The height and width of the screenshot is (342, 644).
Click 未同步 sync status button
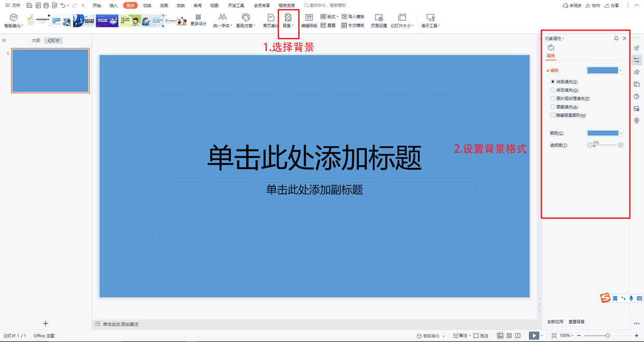572,5
